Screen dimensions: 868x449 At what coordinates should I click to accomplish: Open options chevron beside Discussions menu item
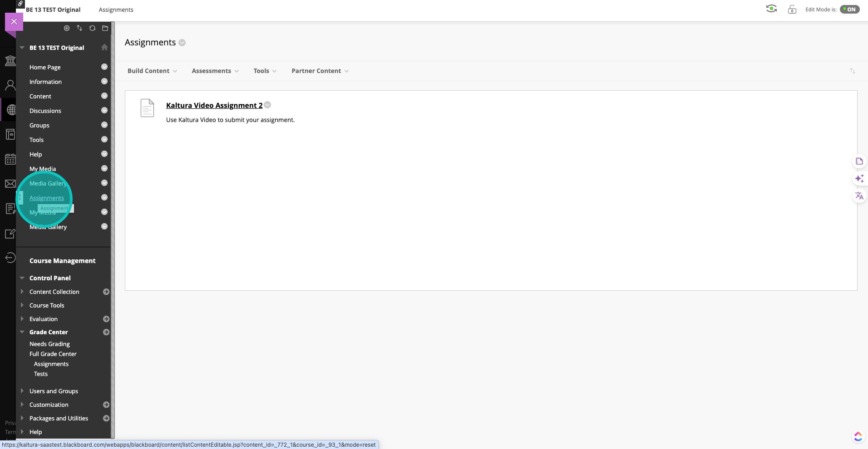[x=104, y=111]
